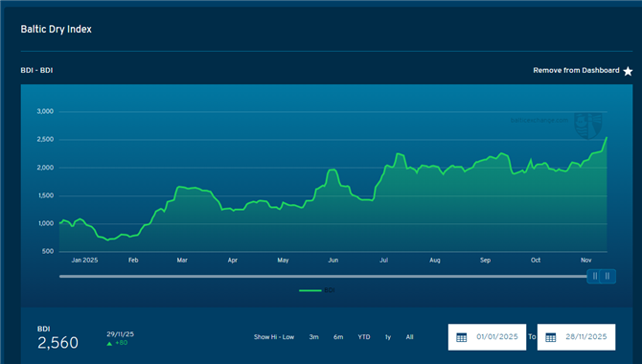642x364 pixels.
Task: Click the Apr x-axis label
Action: pyautogui.click(x=233, y=260)
